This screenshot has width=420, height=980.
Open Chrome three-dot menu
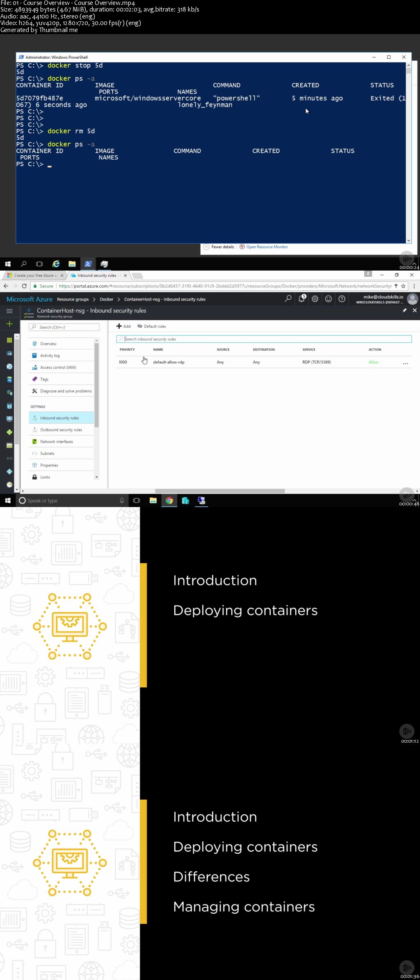pyautogui.click(x=414, y=286)
